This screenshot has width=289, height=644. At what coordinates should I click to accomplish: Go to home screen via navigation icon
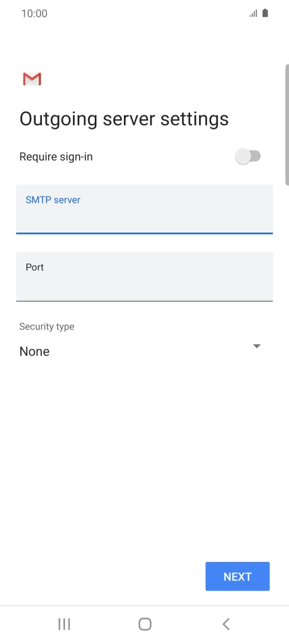point(145,624)
